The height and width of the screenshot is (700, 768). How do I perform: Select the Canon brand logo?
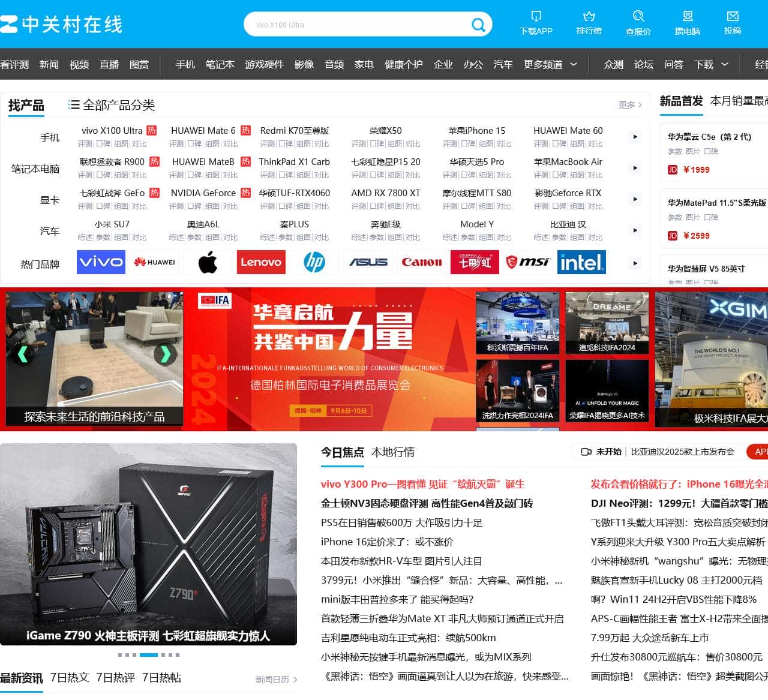pyautogui.click(x=421, y=262)
